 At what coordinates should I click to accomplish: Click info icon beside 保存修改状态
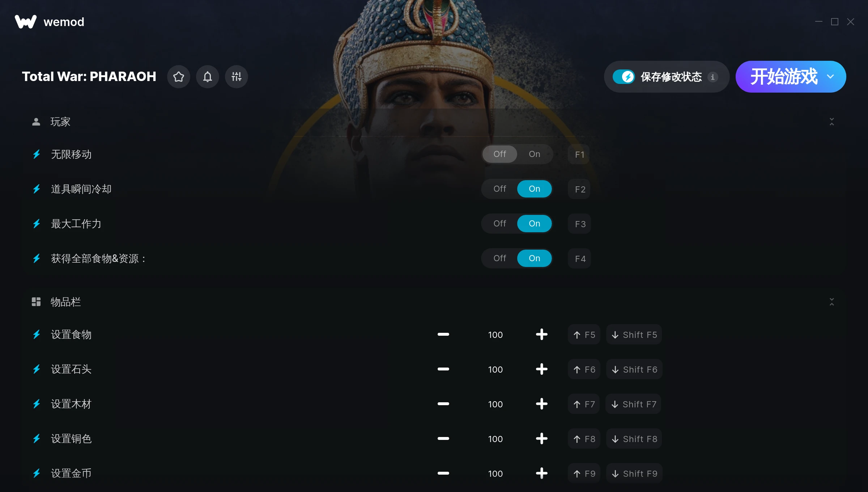pos(712,77)
